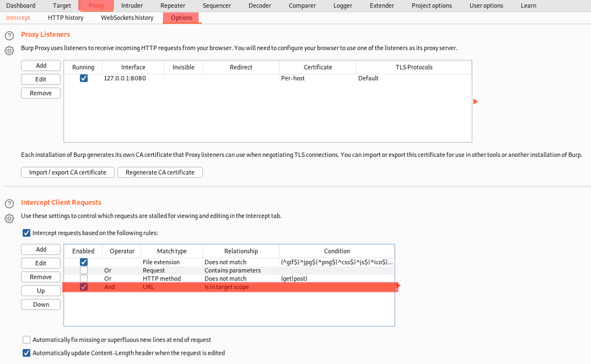Screen dimensions: 591x364
Task: Click the Redirect column header
Action: coord(241,67)
